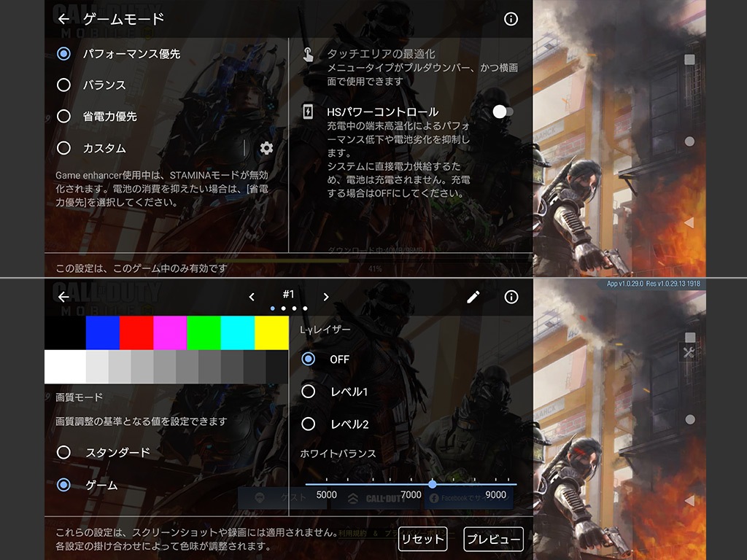Screen dimensions: 747x560
Task: Go back from the ゲームモード screen
Action: click(63, 19)
